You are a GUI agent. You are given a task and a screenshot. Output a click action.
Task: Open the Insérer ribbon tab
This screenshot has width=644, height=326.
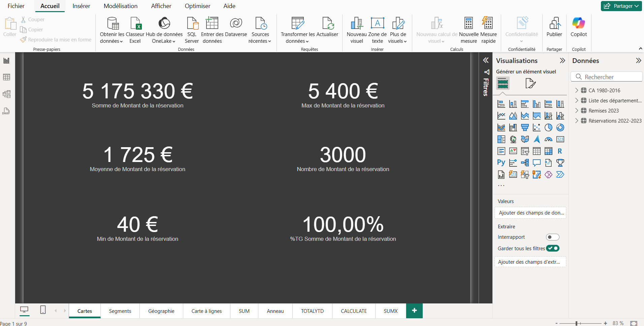click(x=81, y=6)
